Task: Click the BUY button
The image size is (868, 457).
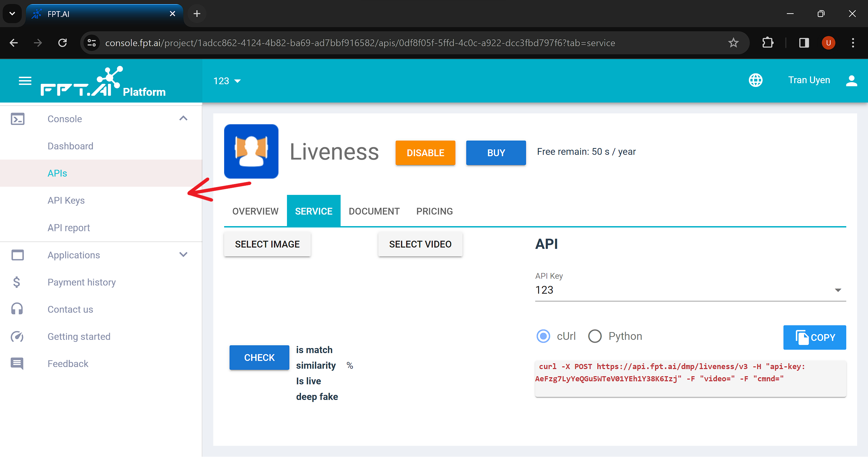Action: (496, 153)
